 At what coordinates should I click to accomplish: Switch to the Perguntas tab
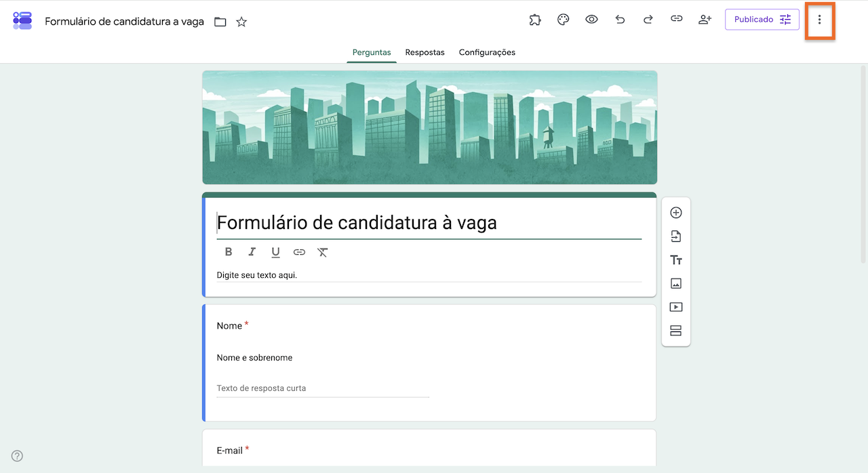[372, 52]
